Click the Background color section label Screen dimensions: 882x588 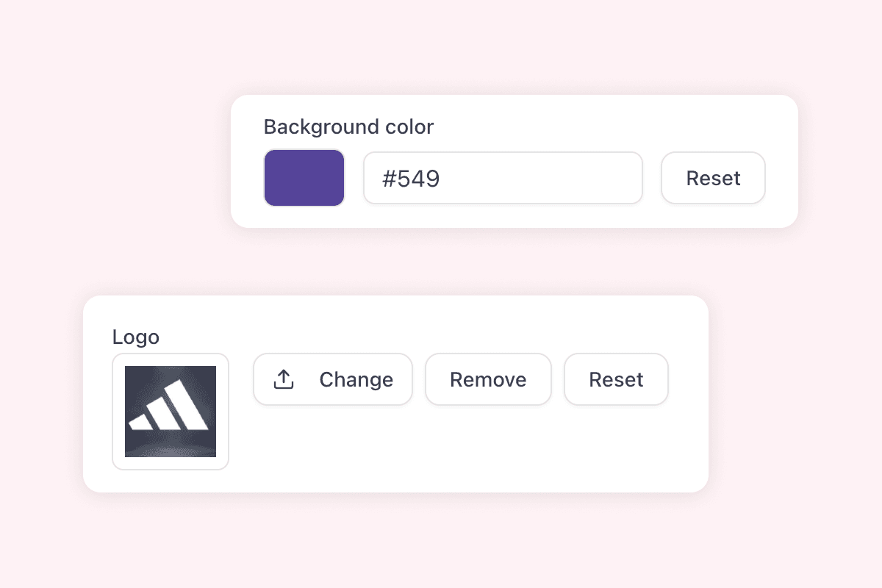point(348,126)
